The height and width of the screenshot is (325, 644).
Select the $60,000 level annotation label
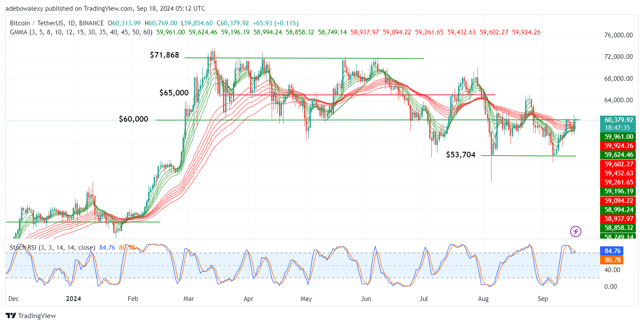point(133,119)
